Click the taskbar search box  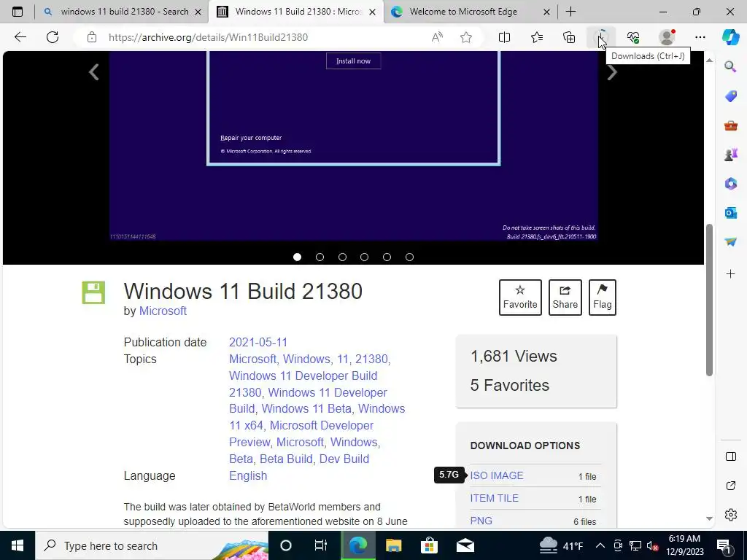point(152,545)
